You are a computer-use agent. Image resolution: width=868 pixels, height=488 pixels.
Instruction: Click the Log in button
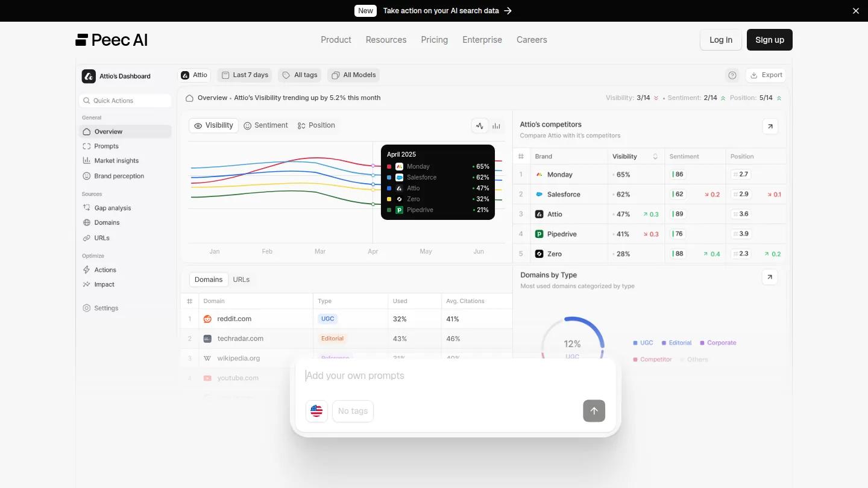coord(721,40)
